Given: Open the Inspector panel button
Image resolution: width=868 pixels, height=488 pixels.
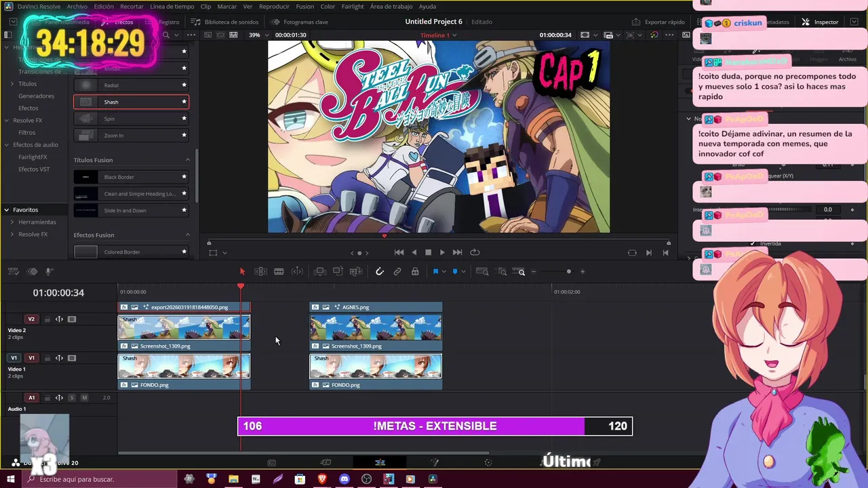Looking at the screenshot, I should [x=820, y=22].
